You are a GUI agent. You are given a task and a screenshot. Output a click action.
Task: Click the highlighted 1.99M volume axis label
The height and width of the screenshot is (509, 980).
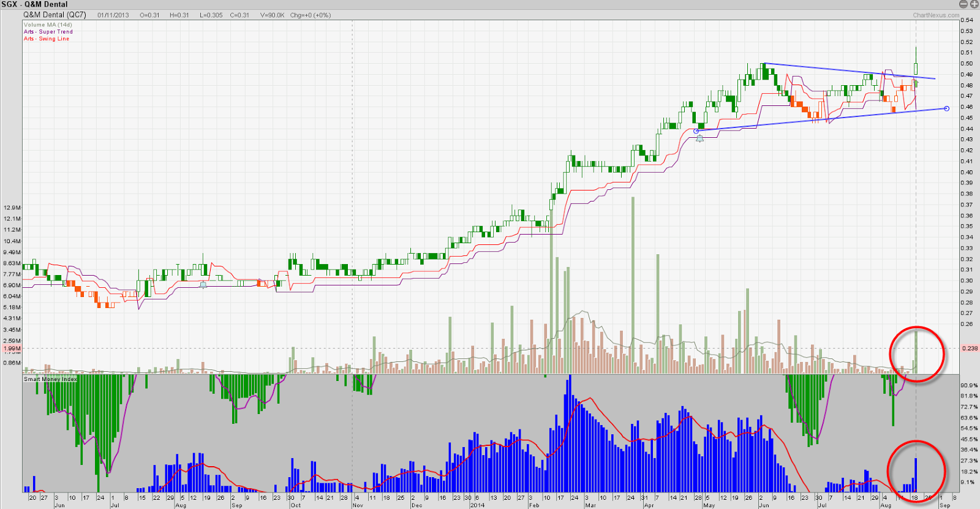(12, 349)
